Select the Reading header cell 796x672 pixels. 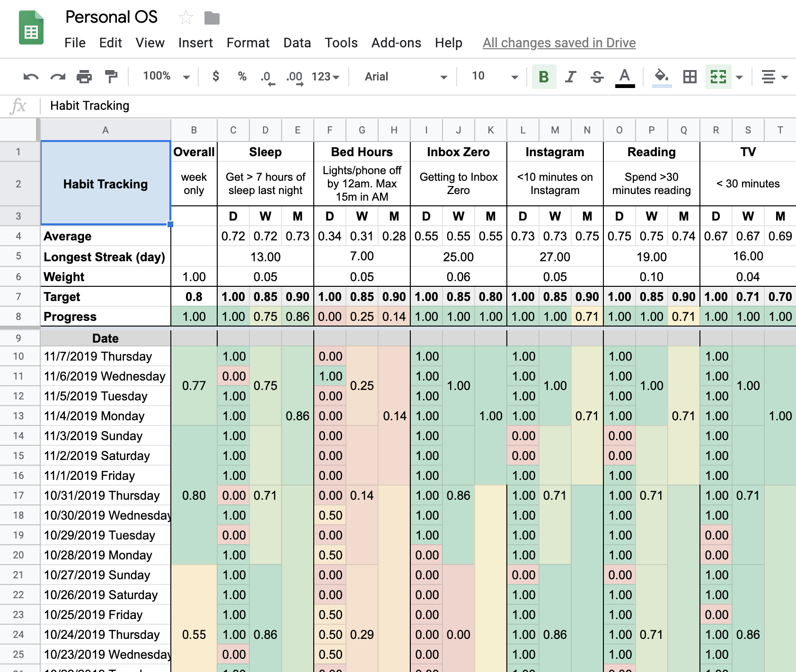pyautogui.click(x=652, y=152)
